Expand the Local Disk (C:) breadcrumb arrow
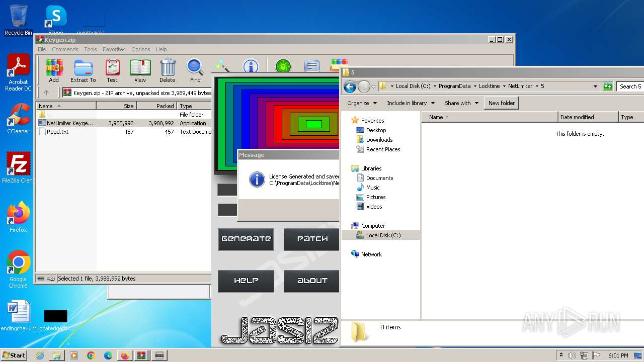The image size is (644, 362). 435,86
